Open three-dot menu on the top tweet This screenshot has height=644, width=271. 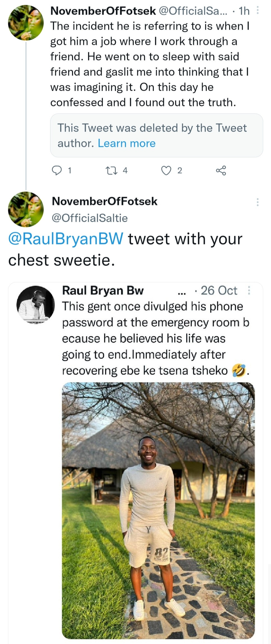click(258, 11)
